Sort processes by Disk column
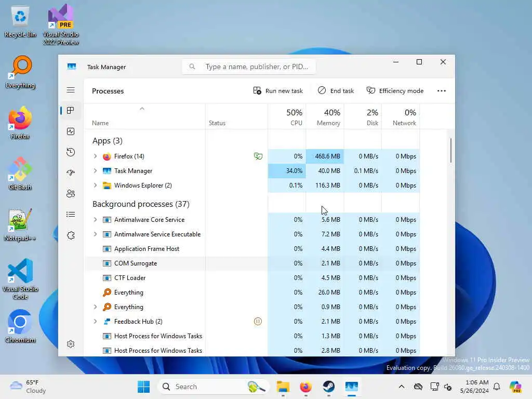 [x=363, y=117]
